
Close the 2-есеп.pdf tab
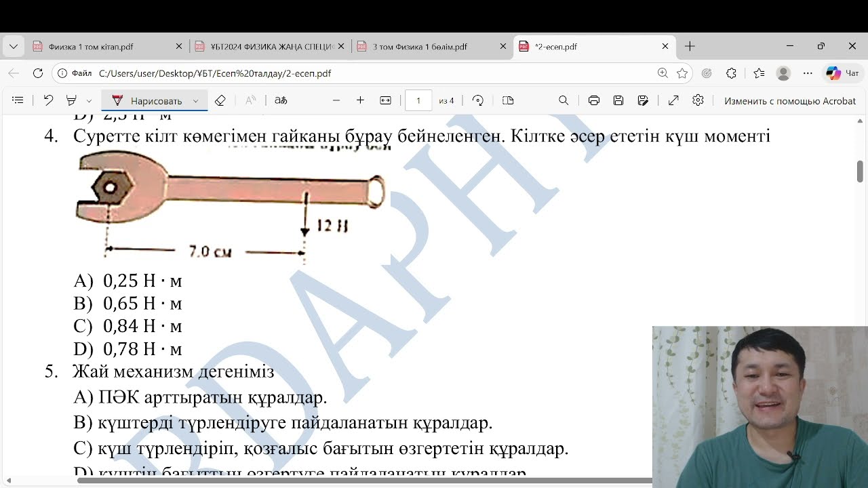tap(665, 46)
